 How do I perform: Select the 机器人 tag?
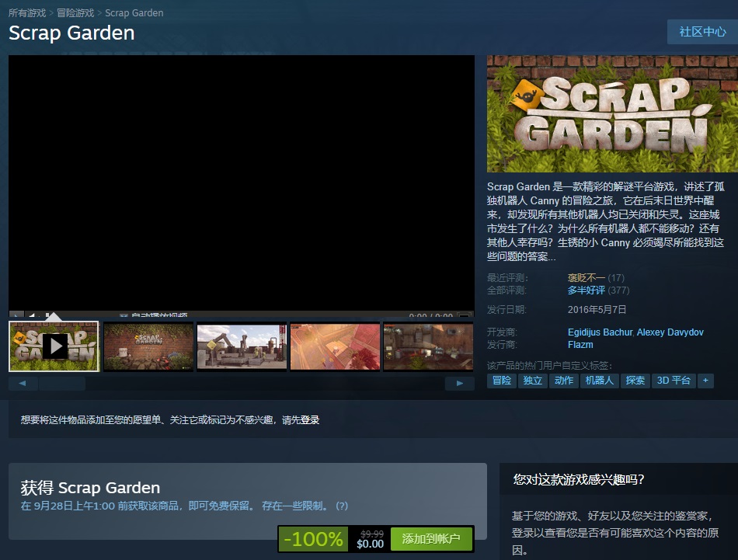(599, 381)
